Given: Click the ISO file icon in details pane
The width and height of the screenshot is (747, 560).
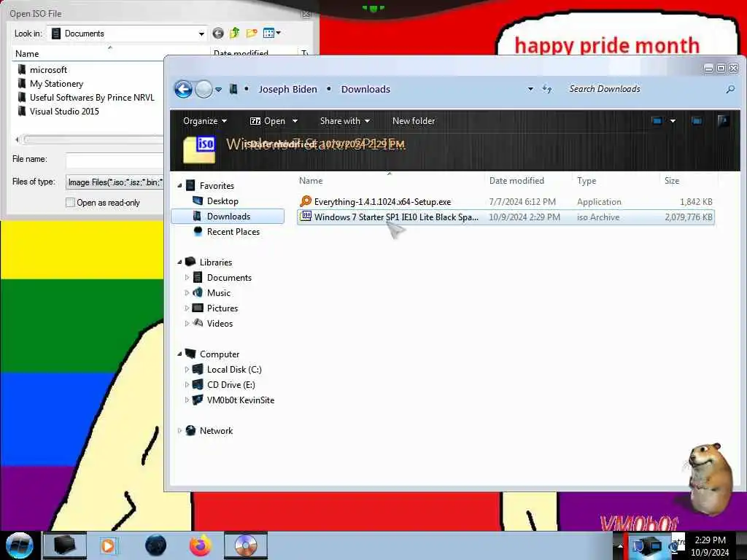Looking at the screenshot, I should pos(199,149).
